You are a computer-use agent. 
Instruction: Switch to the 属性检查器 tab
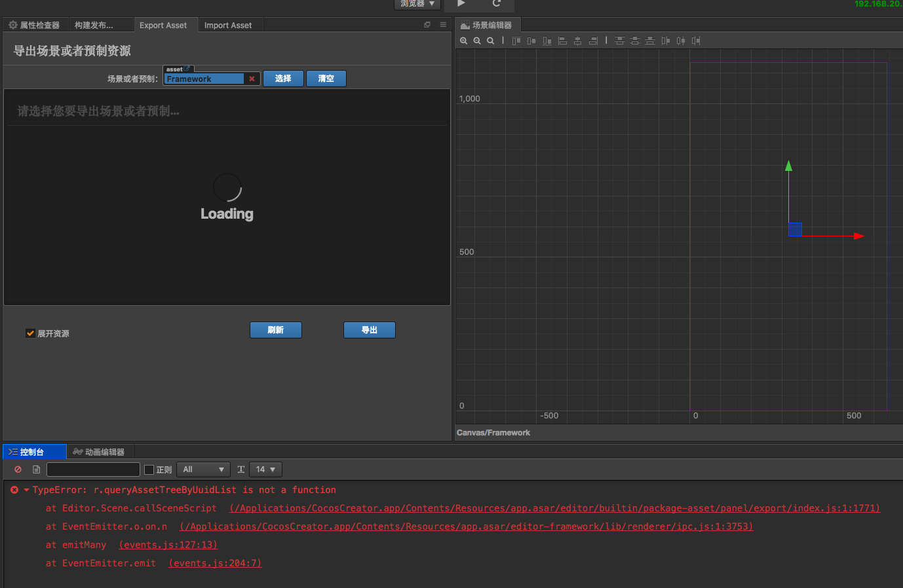point(35,25)
